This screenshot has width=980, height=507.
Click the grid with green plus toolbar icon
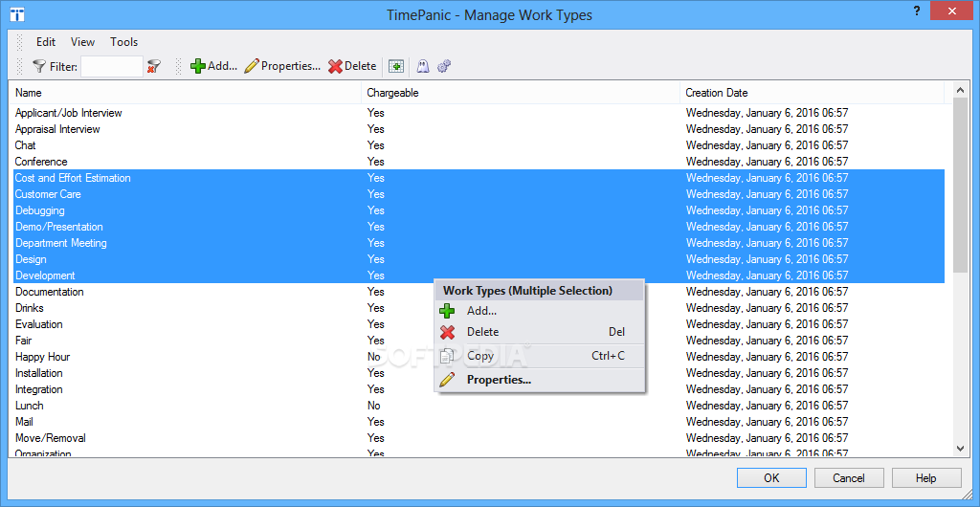pyautogui.click(x=395, y=66)
